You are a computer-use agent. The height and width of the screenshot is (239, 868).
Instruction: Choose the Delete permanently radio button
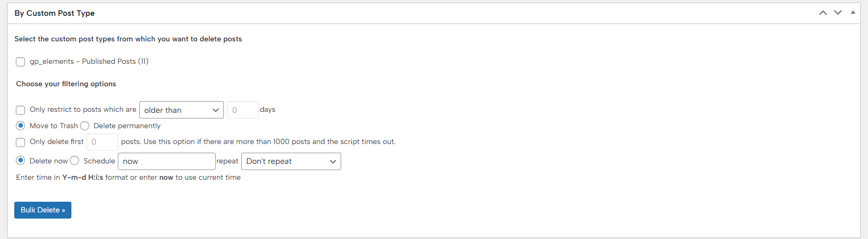pos(85,126)
